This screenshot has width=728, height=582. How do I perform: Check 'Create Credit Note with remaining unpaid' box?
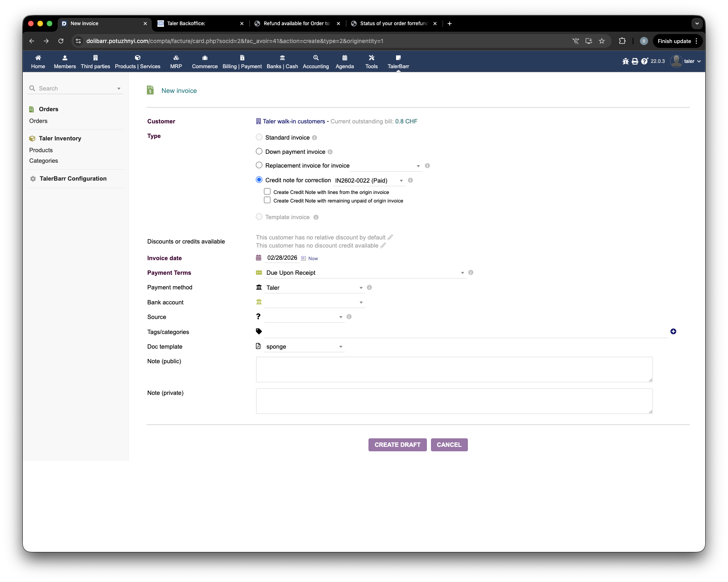point(267,200)
